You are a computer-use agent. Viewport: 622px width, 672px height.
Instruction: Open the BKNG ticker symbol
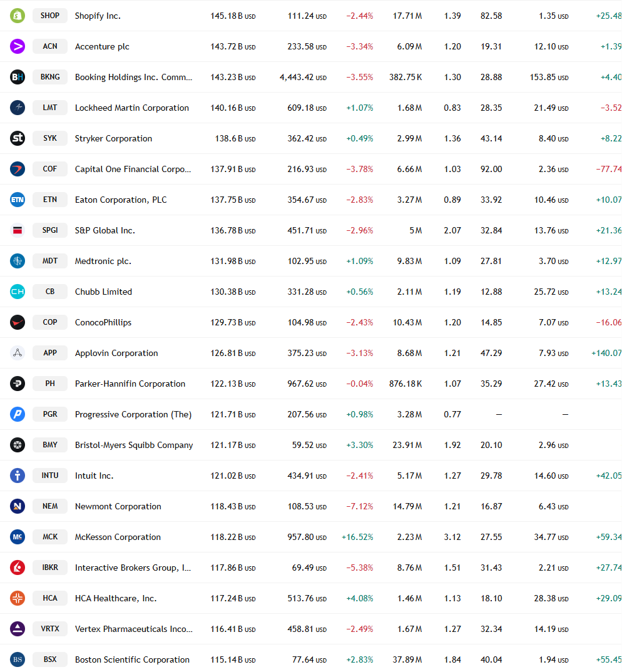[x=49, y=77]
